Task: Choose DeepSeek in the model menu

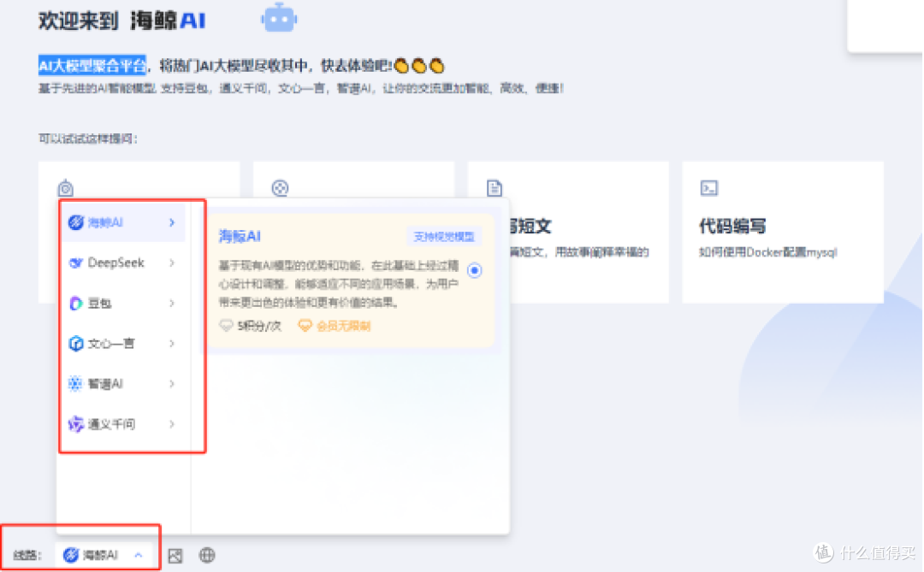Action: 123,262
